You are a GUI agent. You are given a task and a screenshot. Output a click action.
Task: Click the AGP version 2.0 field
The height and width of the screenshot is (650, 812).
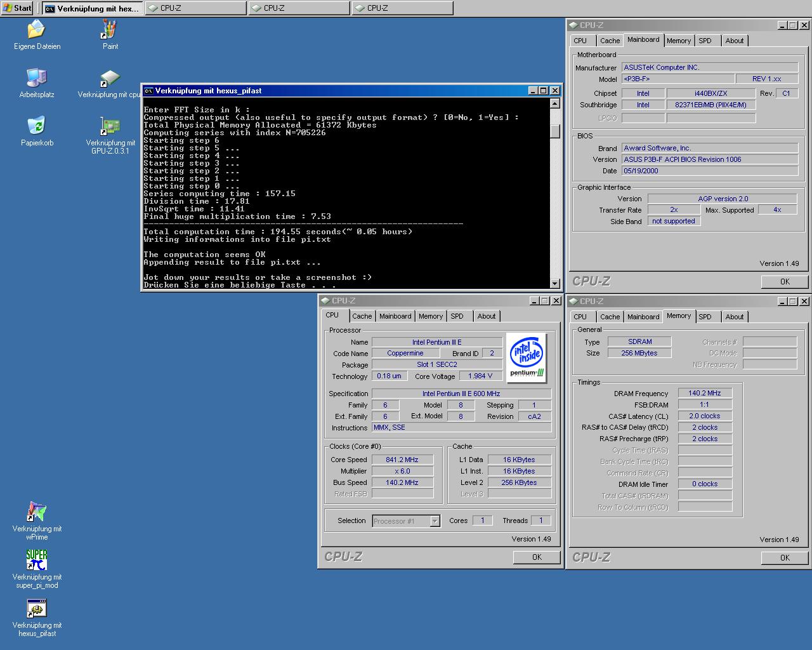(723, 199)
